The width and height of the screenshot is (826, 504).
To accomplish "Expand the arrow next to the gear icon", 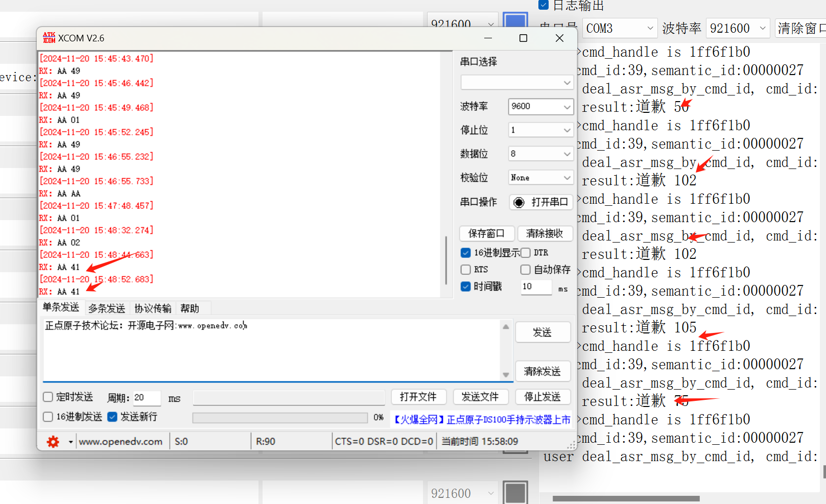I will [69, 441].
